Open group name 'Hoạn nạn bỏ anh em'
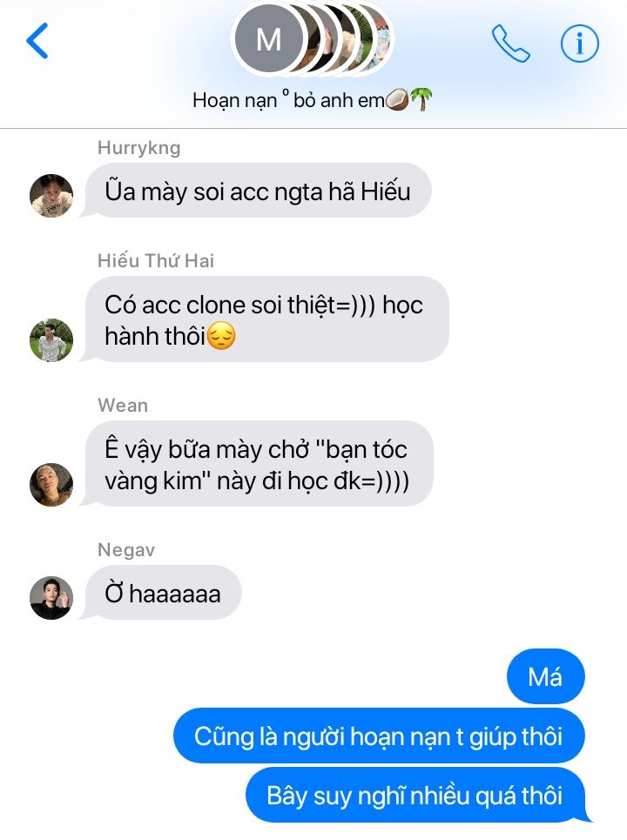Image resolution: width=627 pixels, height=840 pixels. click(313, 100)
